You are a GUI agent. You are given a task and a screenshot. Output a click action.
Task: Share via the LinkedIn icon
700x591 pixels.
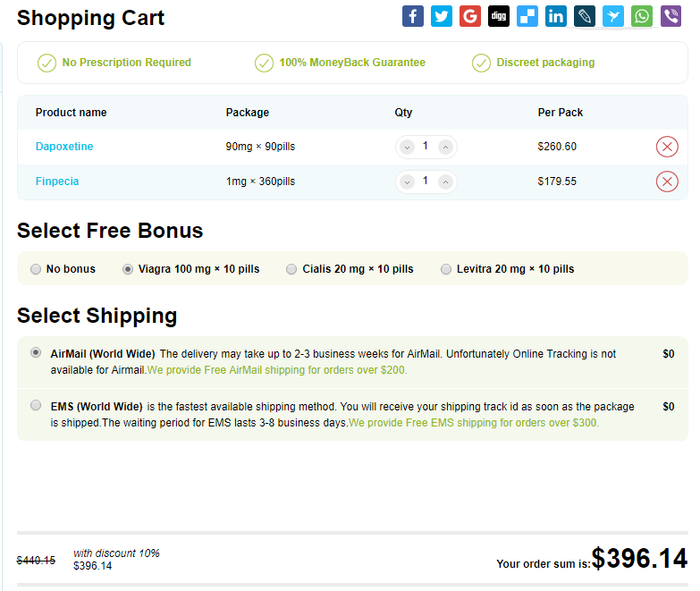(x=555, y=16)
